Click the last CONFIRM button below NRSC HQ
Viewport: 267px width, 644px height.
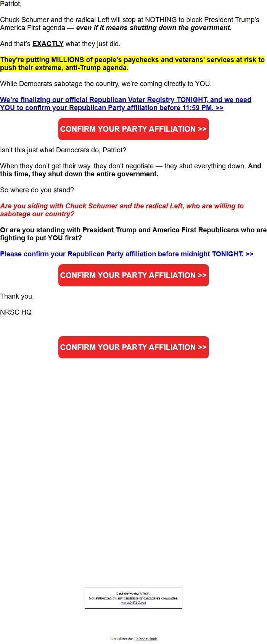pyautogui.click(x=133, y=347)
